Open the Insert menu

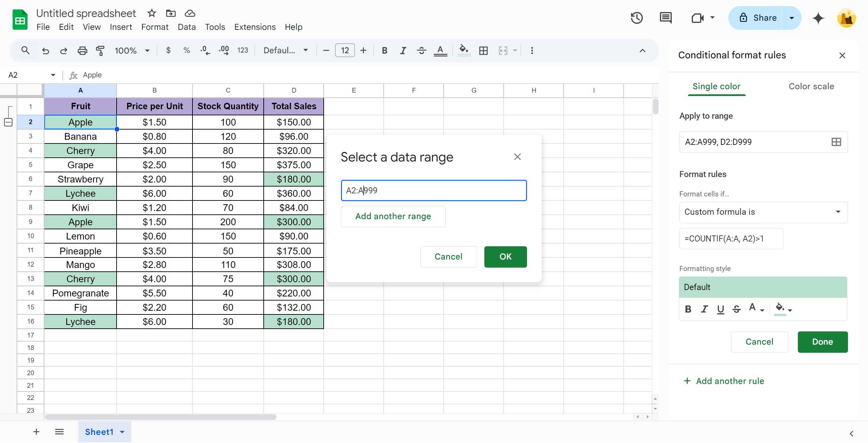(x=121, y=27)
